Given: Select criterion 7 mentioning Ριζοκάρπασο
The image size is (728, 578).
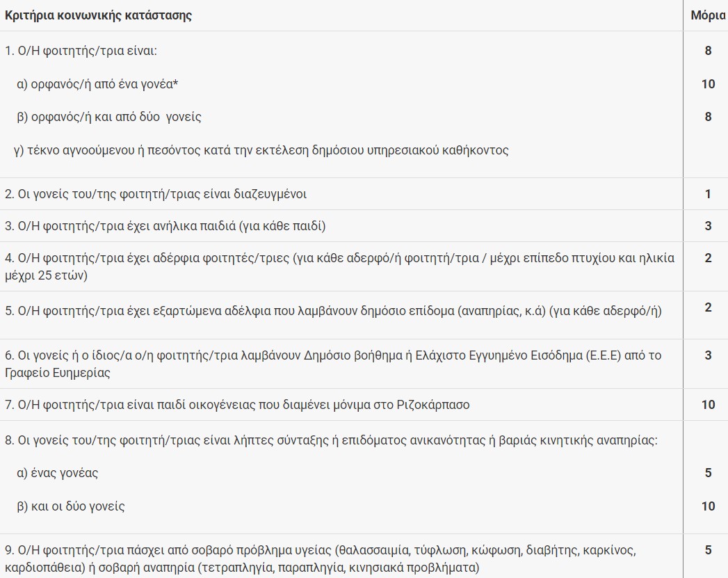Looking at the screenshot, I should coord(237,404).
